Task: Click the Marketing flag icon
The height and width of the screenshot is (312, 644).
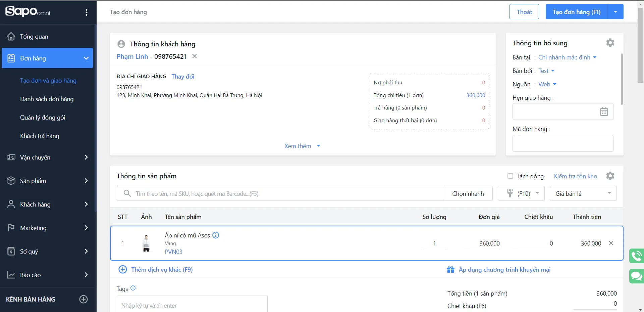Action: tap(11, 228)
